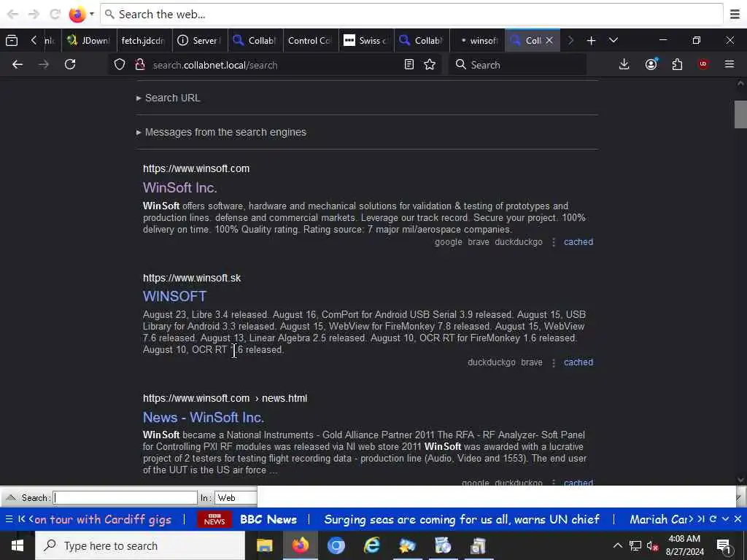Open the Firefox View icon left of tabs

pyautogui.click(x=12, y=41)
